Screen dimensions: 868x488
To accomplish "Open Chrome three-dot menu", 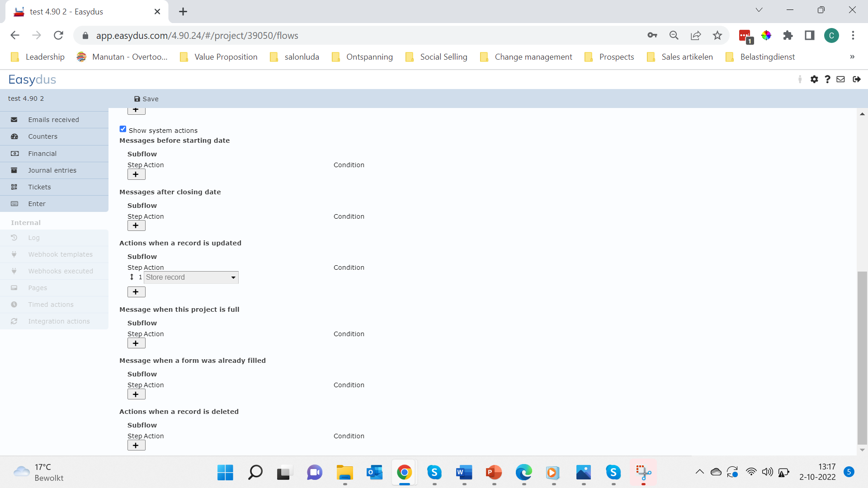I will tap(853, 35).
